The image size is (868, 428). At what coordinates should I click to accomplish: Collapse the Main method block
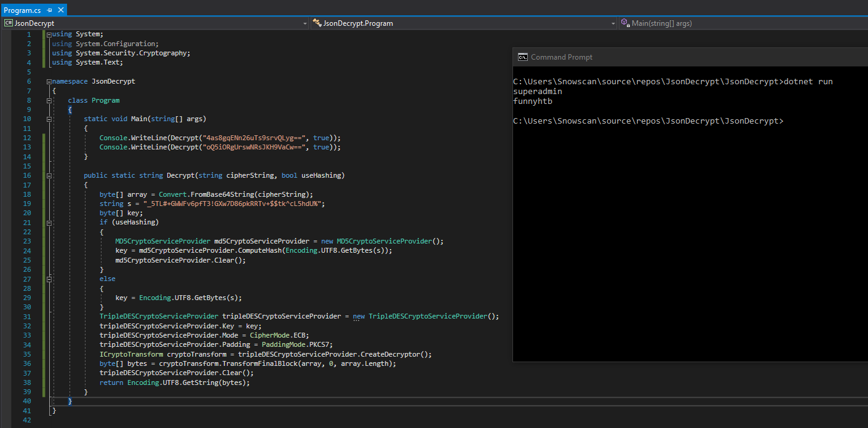pos(49,119)
